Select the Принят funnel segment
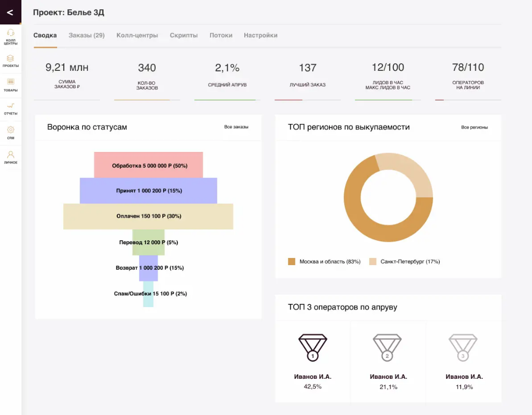The image size is (532, 415). point(148,191)
